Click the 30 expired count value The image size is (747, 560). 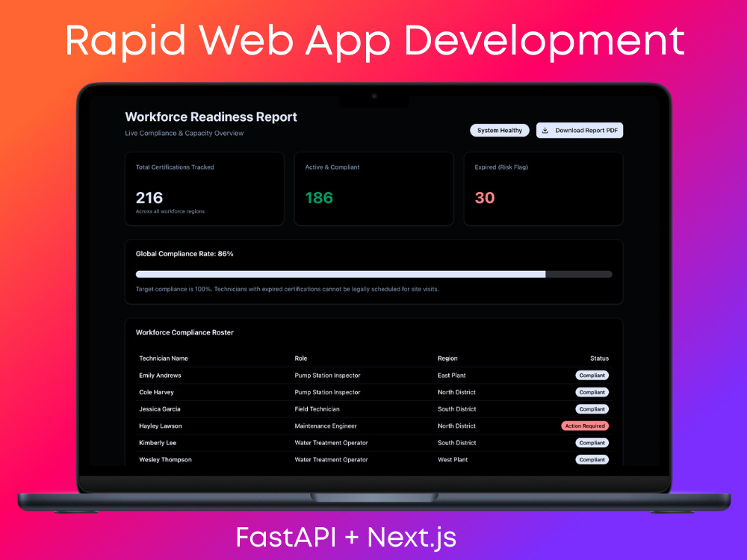(x=485, y=198)
